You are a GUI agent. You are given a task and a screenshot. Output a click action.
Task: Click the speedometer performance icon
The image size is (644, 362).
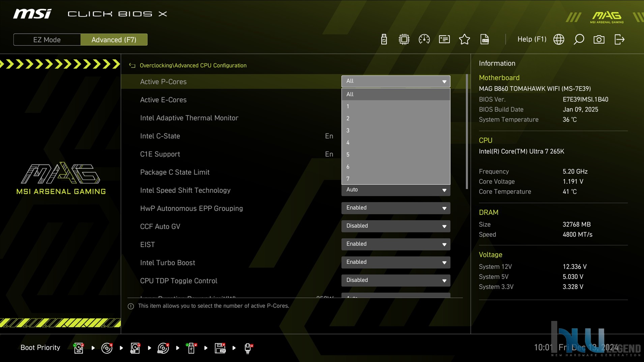coord(424,39)
